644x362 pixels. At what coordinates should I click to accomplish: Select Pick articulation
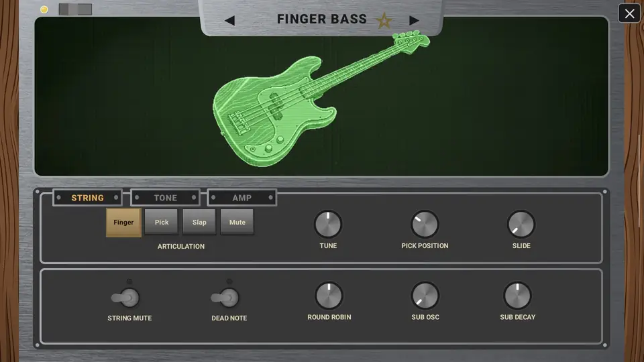(x=162, y=222)
